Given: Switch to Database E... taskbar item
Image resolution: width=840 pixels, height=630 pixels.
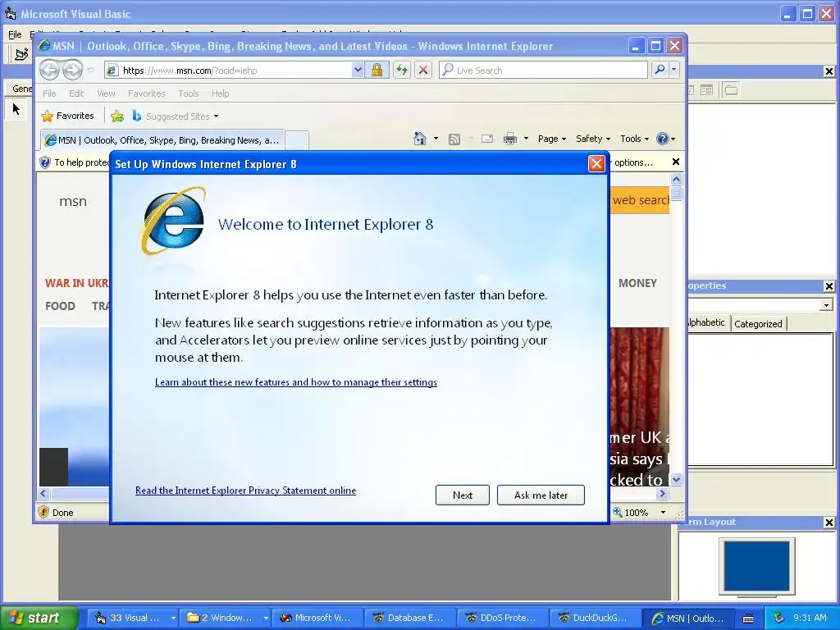Looking at the screenshot, I should (x=410, y=618).
